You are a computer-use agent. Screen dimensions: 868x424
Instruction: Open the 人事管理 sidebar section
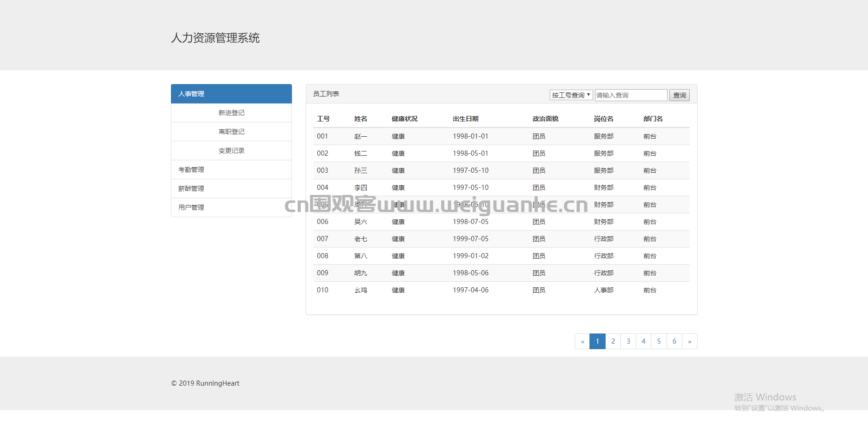click(231, 94)
